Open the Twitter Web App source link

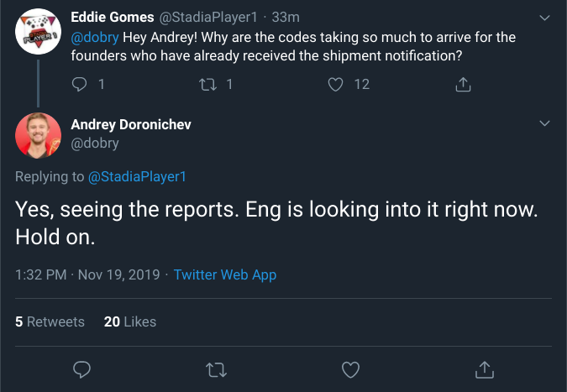pyautogui.click(x=225, y=274)
